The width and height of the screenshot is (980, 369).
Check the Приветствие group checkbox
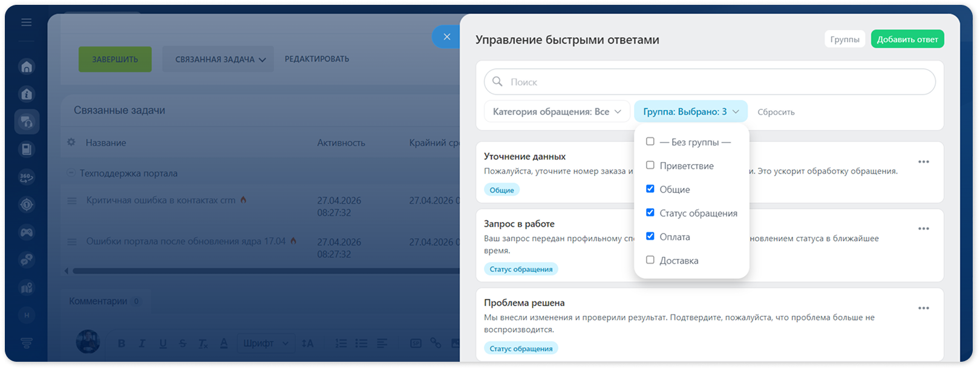click(x=650, y=165)
